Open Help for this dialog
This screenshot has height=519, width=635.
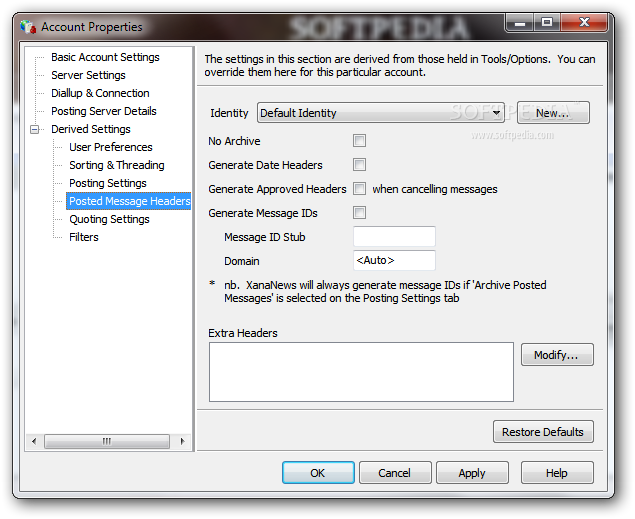557,472
